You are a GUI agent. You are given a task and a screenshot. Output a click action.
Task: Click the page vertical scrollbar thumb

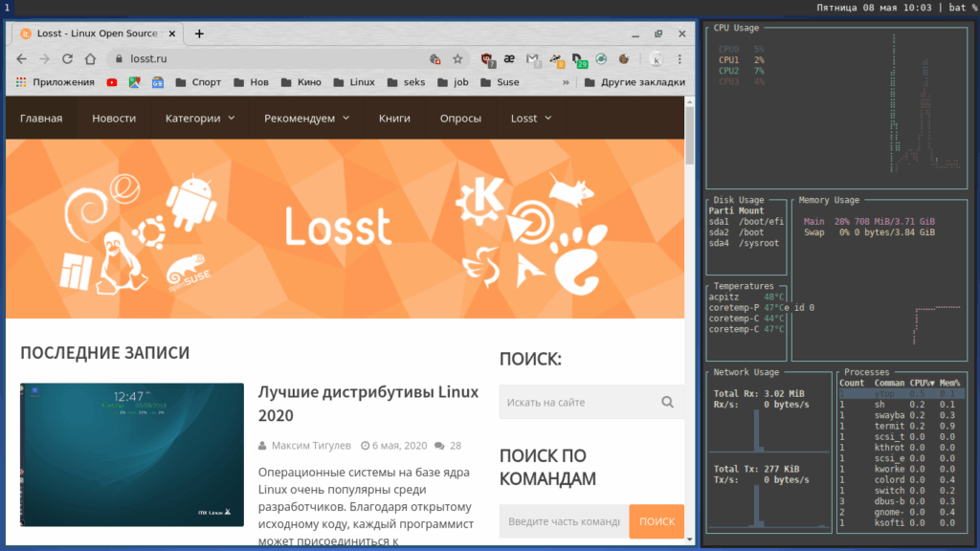point(689,135)
